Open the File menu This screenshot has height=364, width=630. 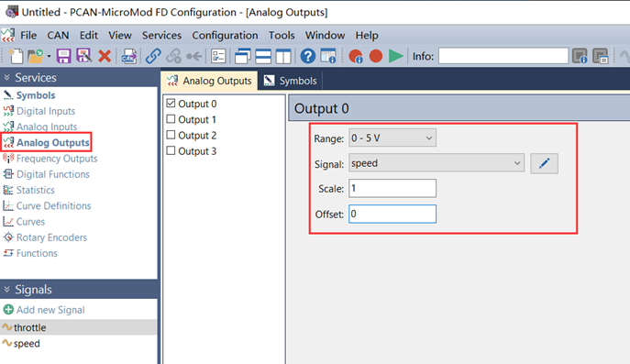pos(28,36)
